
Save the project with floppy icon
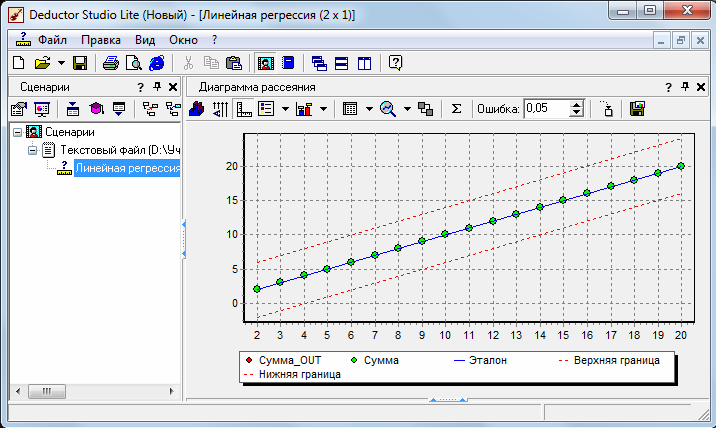pyautogui.click(x=80, y=63)
